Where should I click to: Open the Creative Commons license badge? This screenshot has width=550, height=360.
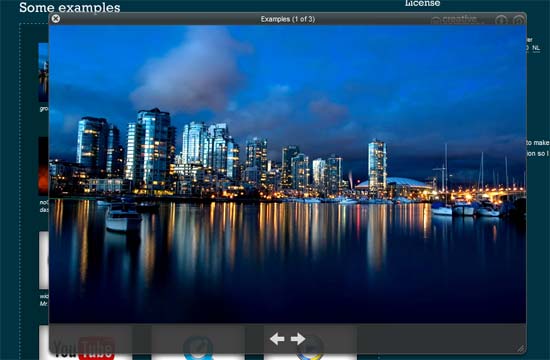460,19
